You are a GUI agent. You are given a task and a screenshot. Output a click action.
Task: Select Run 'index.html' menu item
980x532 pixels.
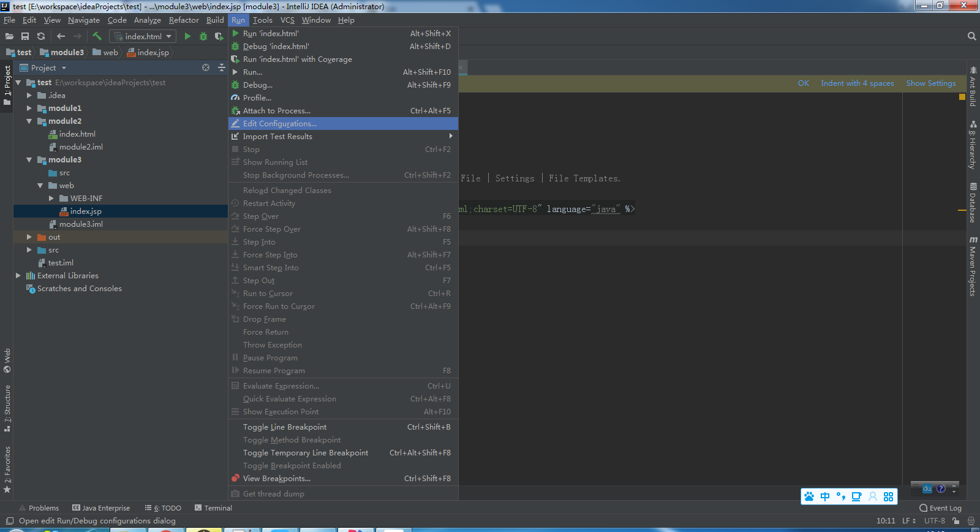343,34
